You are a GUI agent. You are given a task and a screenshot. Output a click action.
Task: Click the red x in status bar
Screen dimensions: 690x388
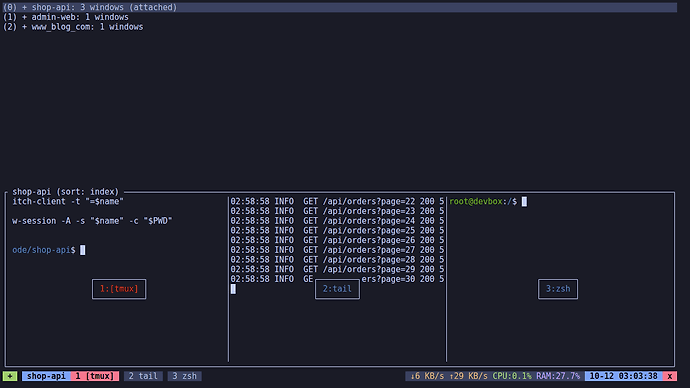pos(670,376)
